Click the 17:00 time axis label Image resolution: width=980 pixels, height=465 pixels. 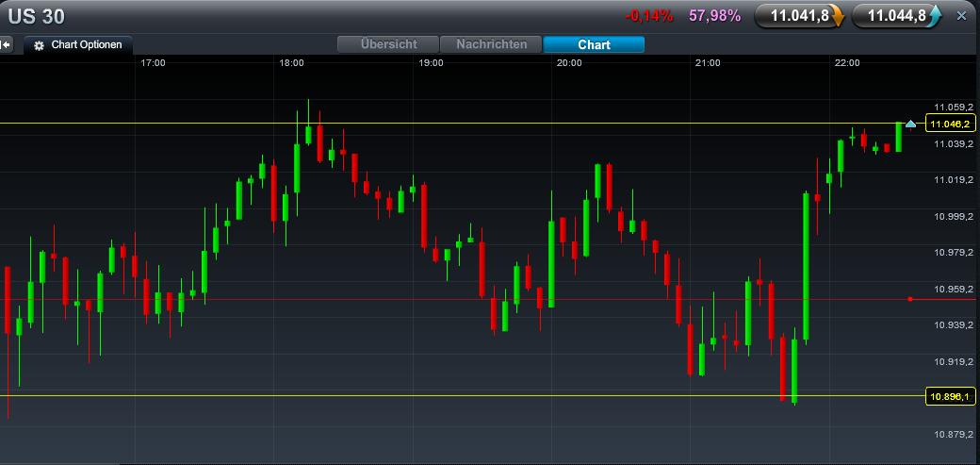(153, 63)
